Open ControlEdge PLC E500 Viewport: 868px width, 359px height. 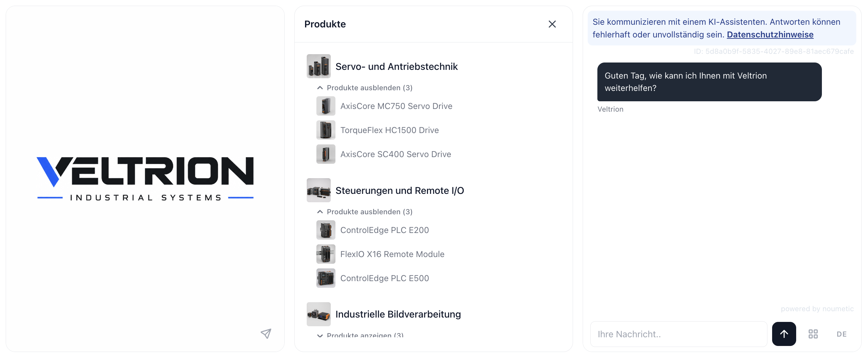click(x=385, y=278)
